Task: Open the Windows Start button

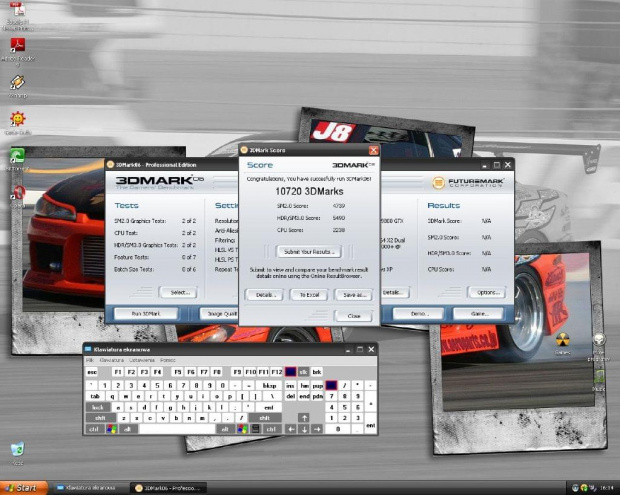Action: 24,488
